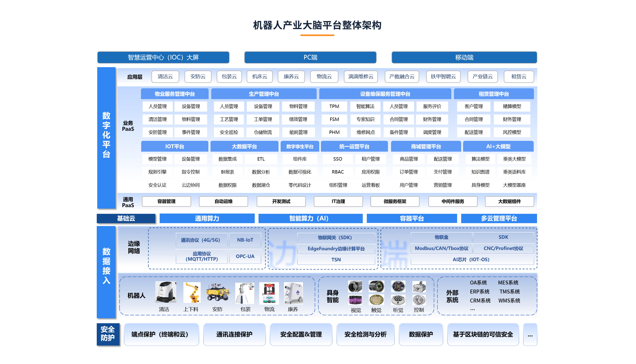Open the PC端 header tab
Viewport: 636px width, 364px height.
click(x=310, y=57)
